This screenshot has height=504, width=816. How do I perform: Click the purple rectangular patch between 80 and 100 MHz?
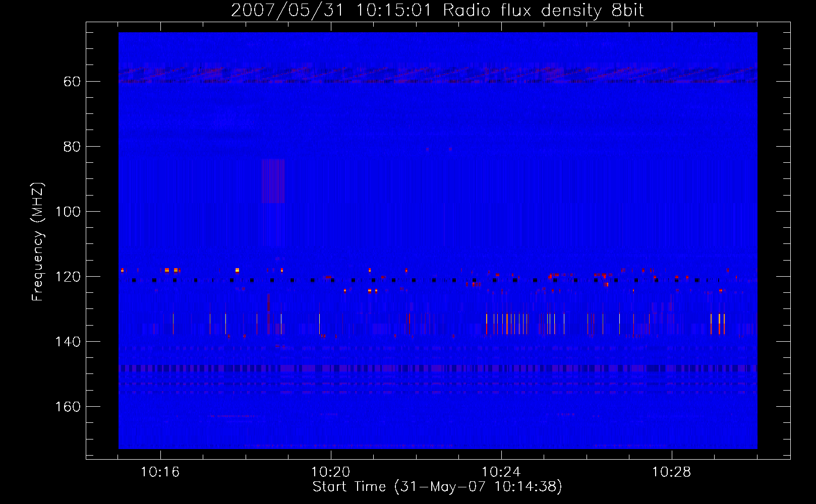pyautogui.click(x=273, y=181)
